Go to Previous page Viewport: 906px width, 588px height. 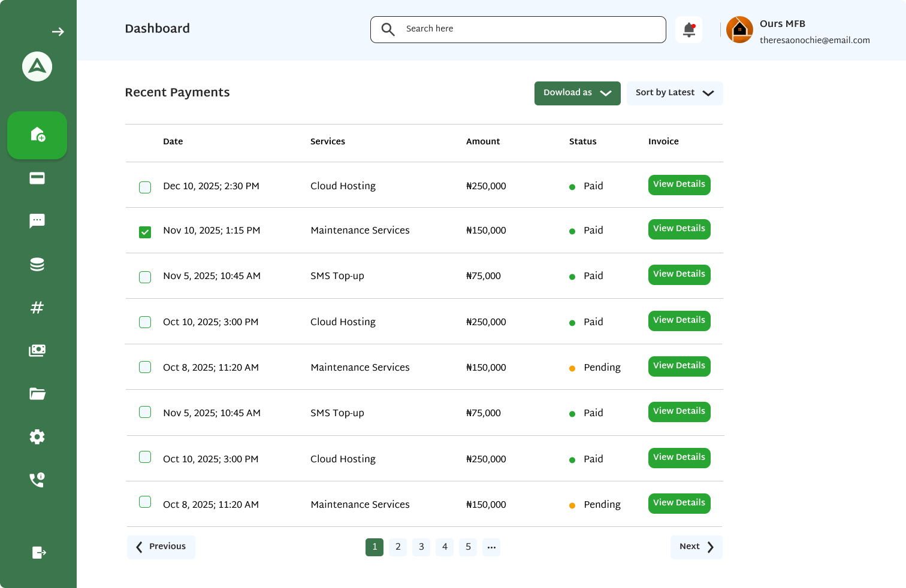pyautogui.click(x=161, y=547)
